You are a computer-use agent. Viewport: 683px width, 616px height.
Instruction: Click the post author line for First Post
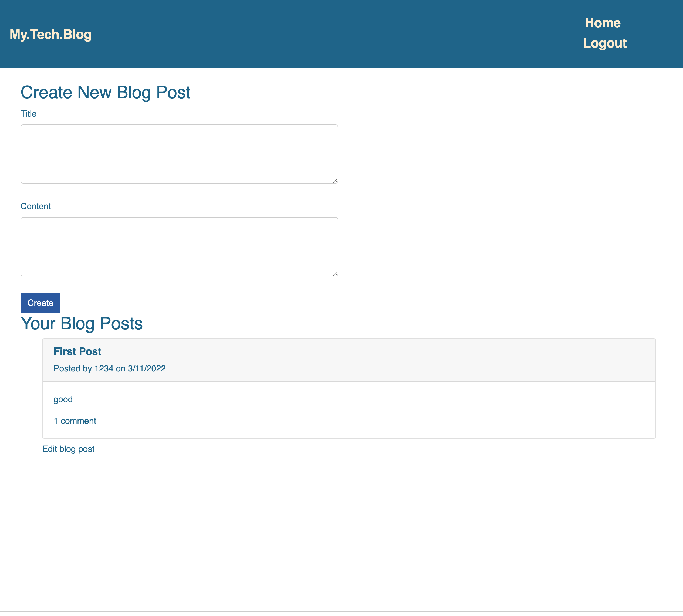click(x=109, y=368)
